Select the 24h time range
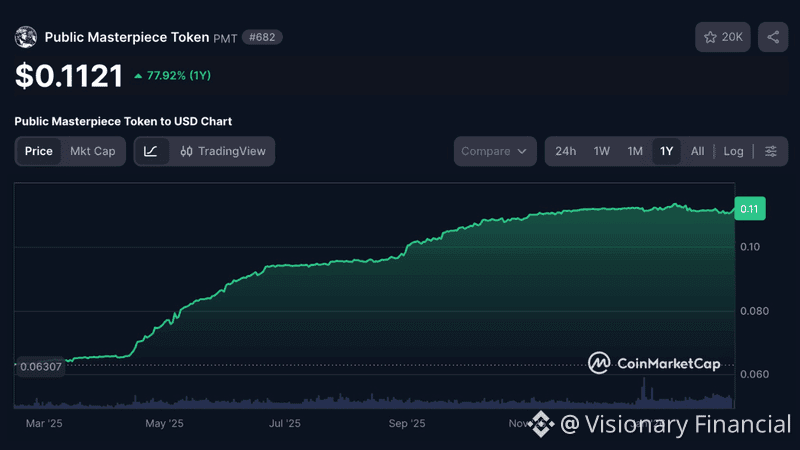The image size is (800, 450). pos(565,151)
